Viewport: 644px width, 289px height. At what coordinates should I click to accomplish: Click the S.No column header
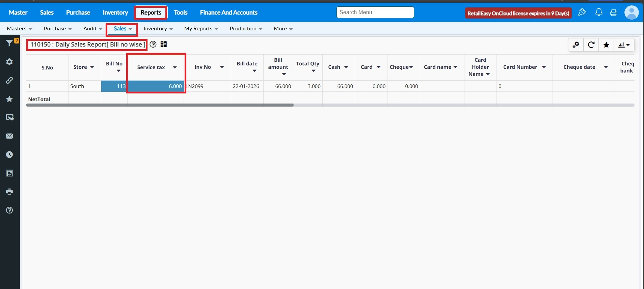[47, 67]
